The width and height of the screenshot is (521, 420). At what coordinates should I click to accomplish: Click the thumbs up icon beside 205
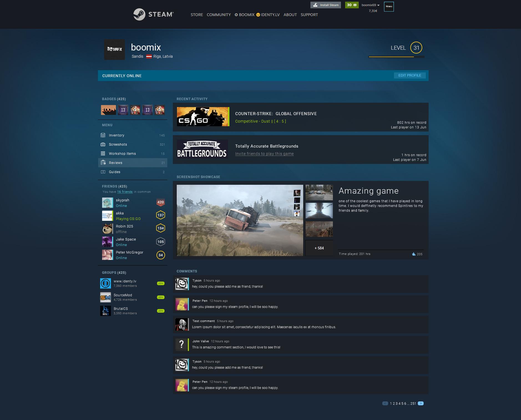(x=414, y=254)
